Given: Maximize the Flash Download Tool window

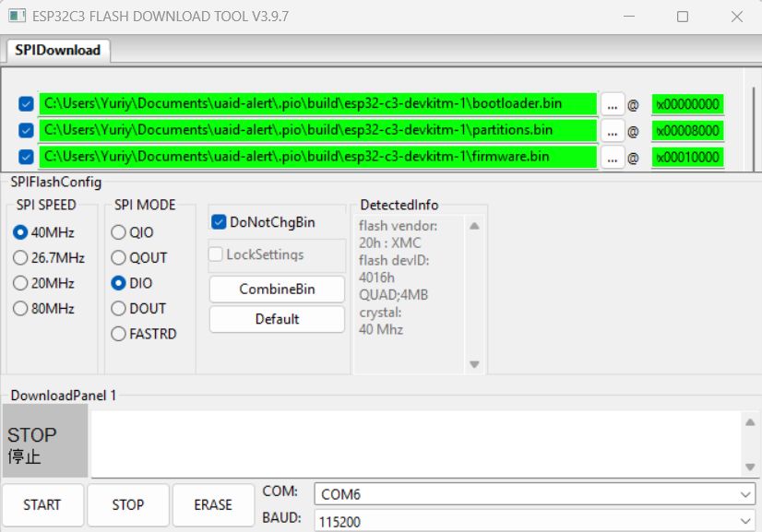Looking at the screenshot, I should [683, 17].
